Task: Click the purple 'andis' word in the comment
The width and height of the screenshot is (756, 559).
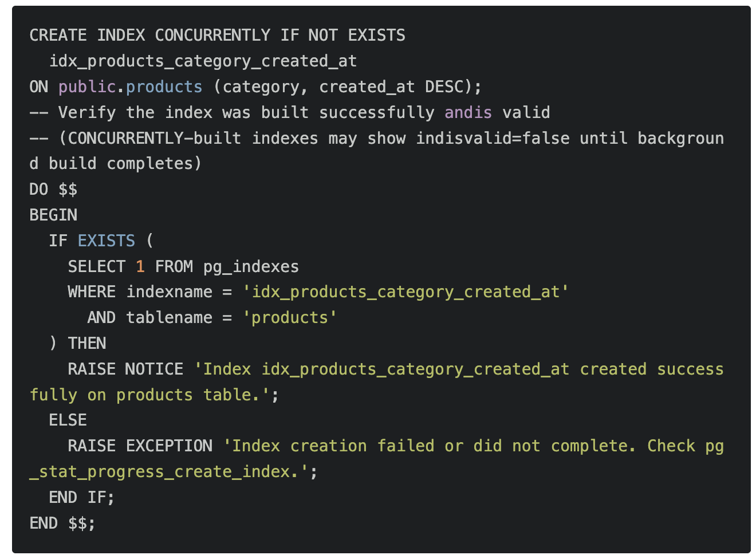Action: click(468, 113)
